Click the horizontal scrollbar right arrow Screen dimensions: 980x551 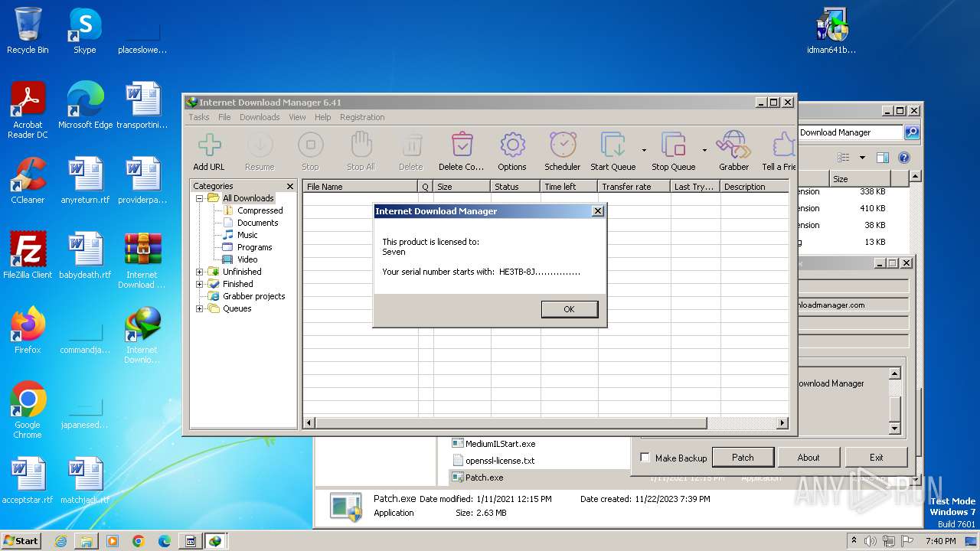pyautogui.click(x=782, y=423)
